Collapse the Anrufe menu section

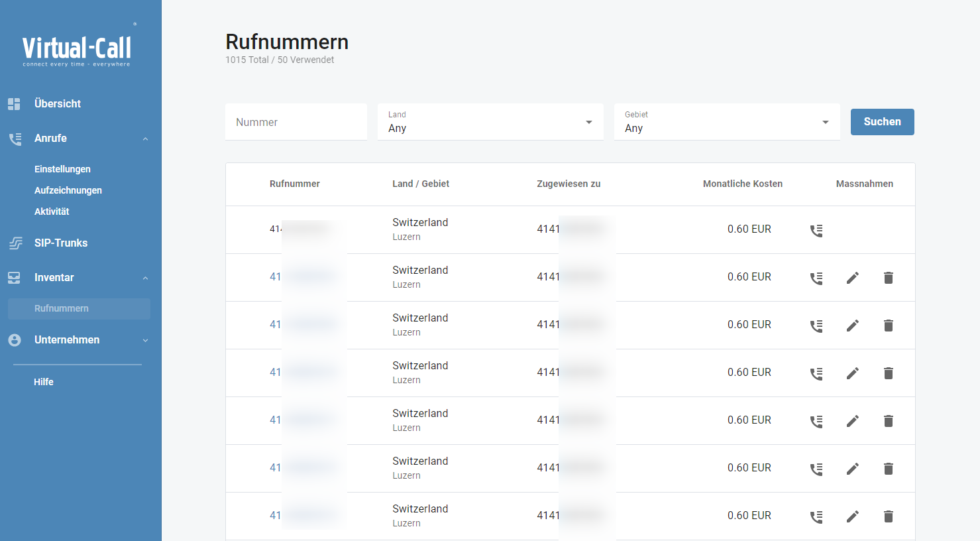[x=145, y=139]
